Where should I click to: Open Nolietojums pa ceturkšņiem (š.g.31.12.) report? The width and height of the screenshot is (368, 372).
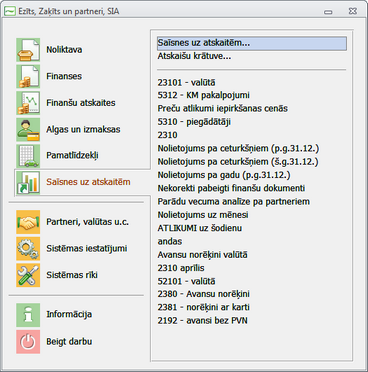pos(238,162)
